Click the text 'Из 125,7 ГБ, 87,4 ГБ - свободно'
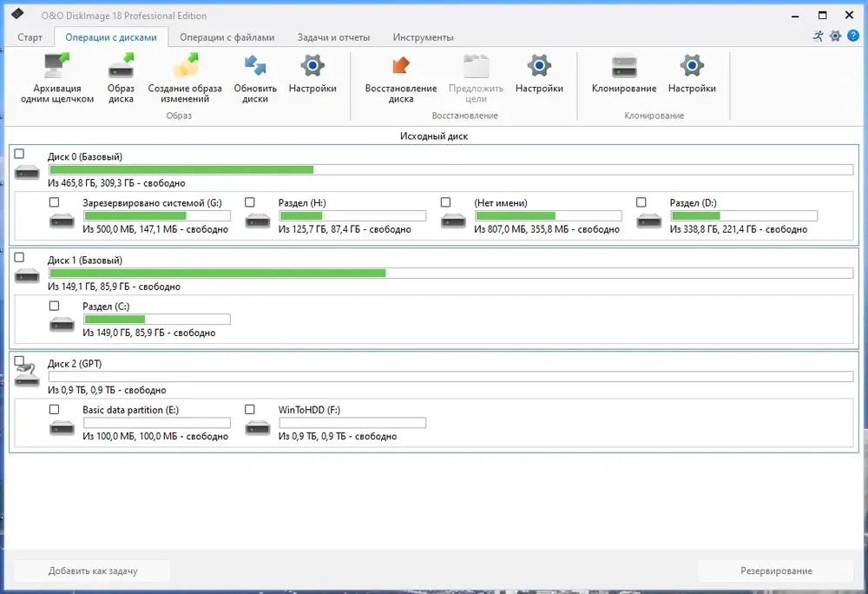This screenshot has height=594, width=868. (345, 229)
